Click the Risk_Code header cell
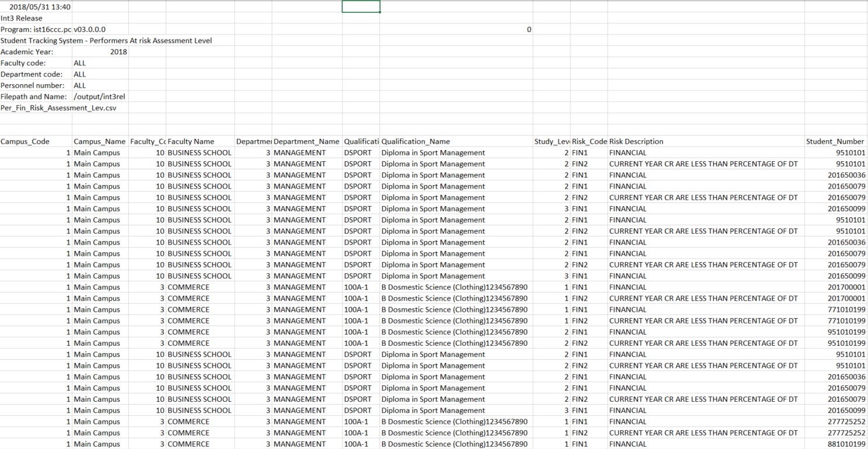Screen dimensions: 868x449 point(589,141)
